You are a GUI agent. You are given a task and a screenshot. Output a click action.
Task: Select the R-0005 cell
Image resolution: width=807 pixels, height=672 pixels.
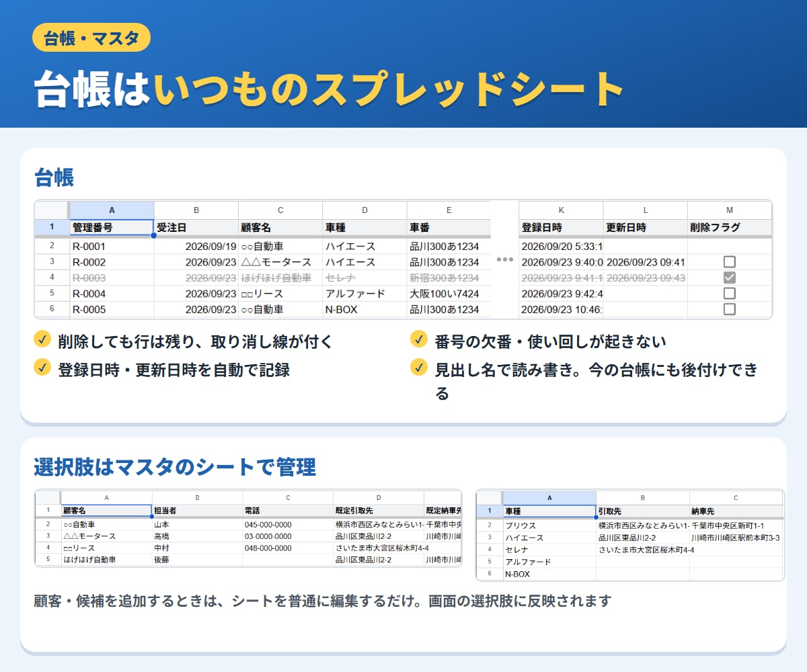point(112,309)
